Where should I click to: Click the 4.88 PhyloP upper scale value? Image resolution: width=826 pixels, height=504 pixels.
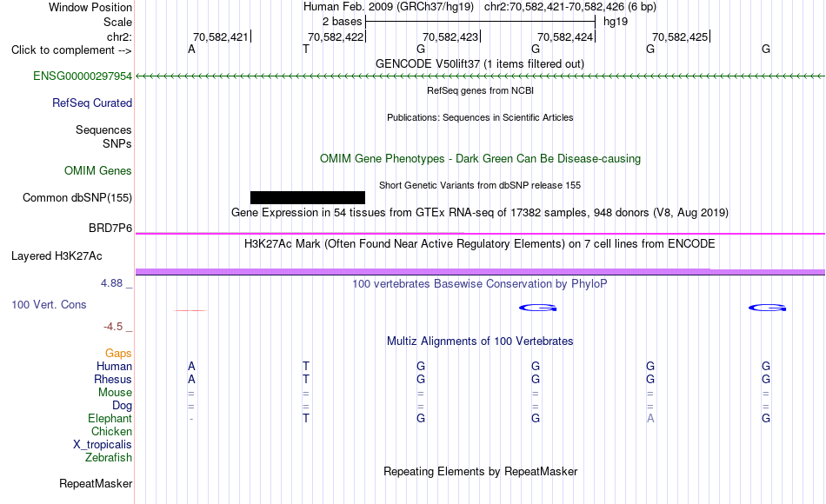[x=111, y=283]
